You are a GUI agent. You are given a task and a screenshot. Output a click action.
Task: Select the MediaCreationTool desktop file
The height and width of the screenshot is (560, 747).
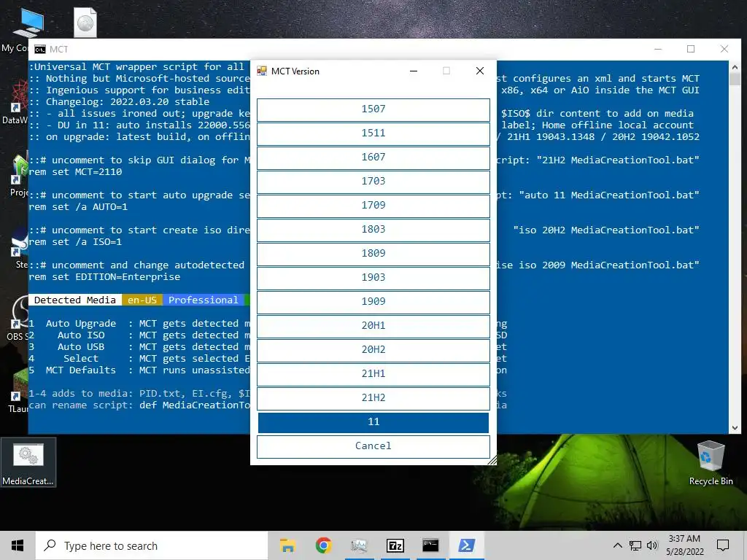click(x=28, y=463)
